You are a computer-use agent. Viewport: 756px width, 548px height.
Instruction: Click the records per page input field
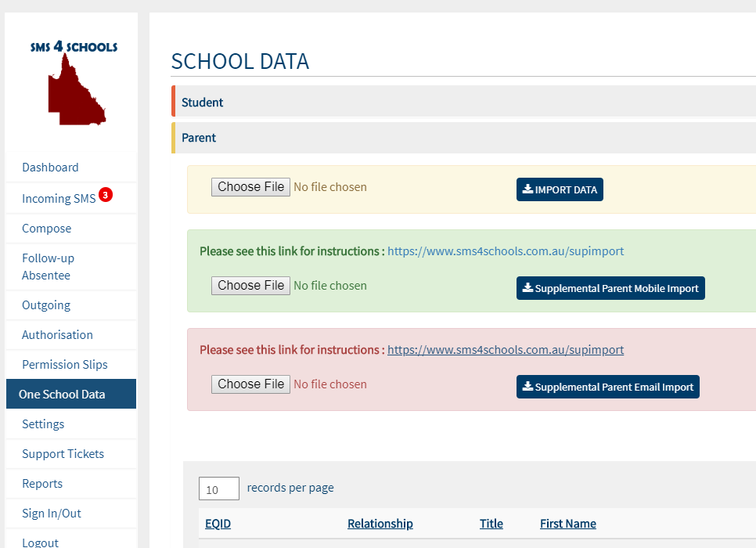218,489
